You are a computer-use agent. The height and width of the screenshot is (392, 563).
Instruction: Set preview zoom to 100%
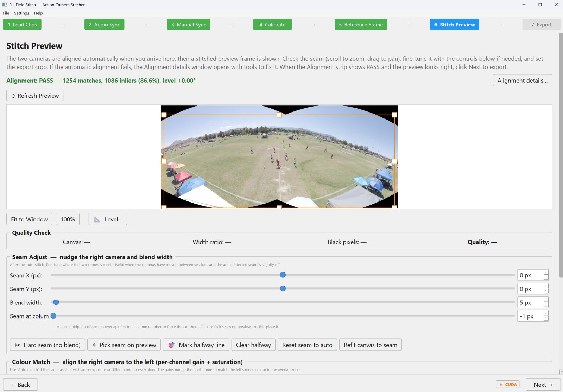[x=68, y=219]
